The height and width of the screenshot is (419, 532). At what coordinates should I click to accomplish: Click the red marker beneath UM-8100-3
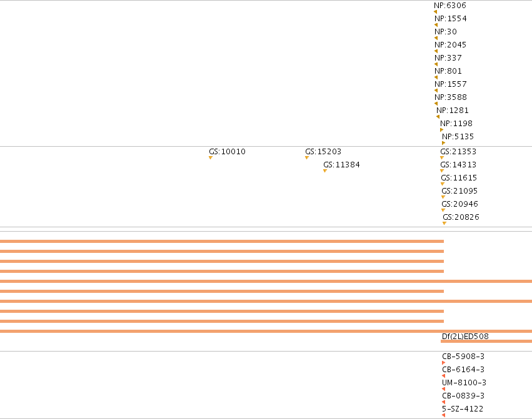(x=443, y=389)
